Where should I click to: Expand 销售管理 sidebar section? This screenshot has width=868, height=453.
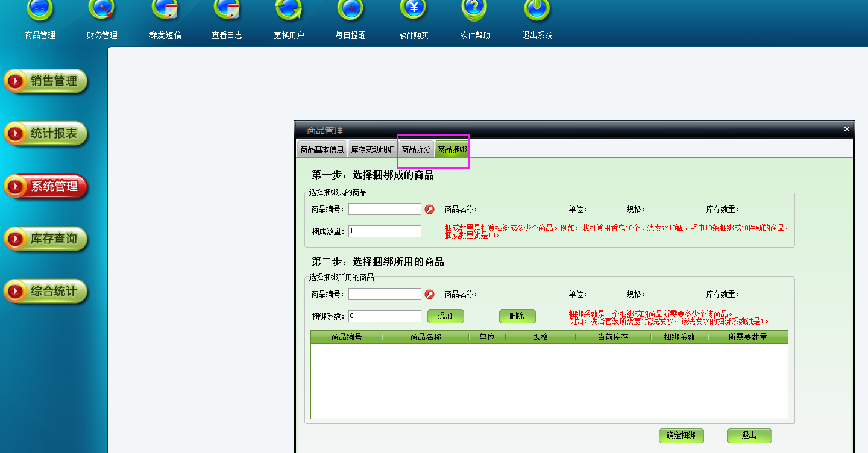tap(46, 81)
